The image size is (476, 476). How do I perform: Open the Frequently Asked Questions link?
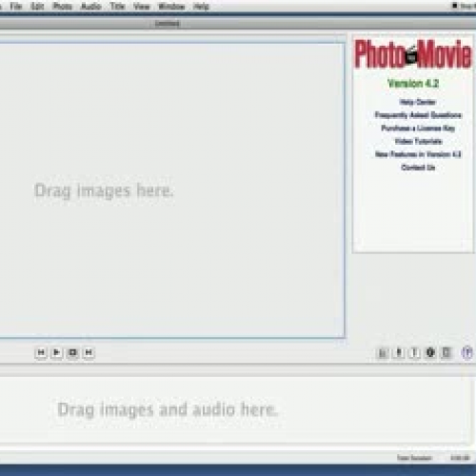(418, 115)
